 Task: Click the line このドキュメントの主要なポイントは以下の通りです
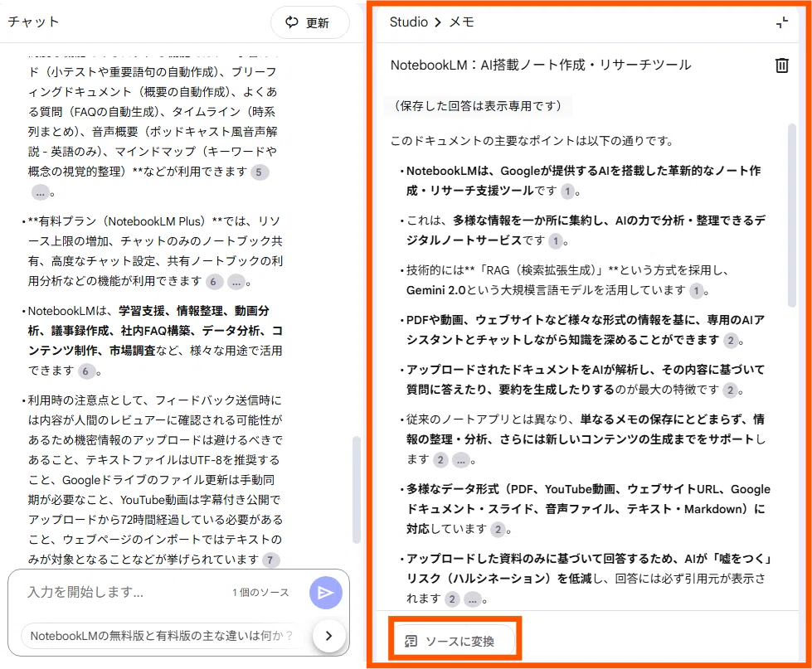pyautogui.click(x=532, y=141)
